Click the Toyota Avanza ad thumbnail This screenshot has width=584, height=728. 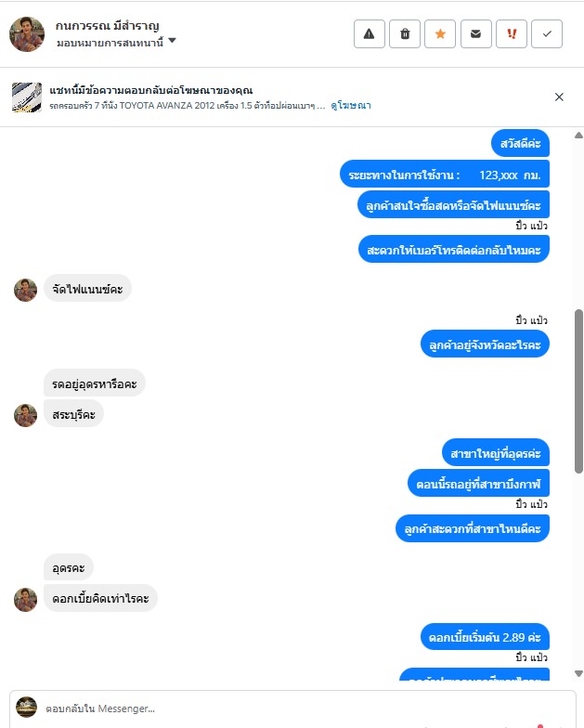26,97
